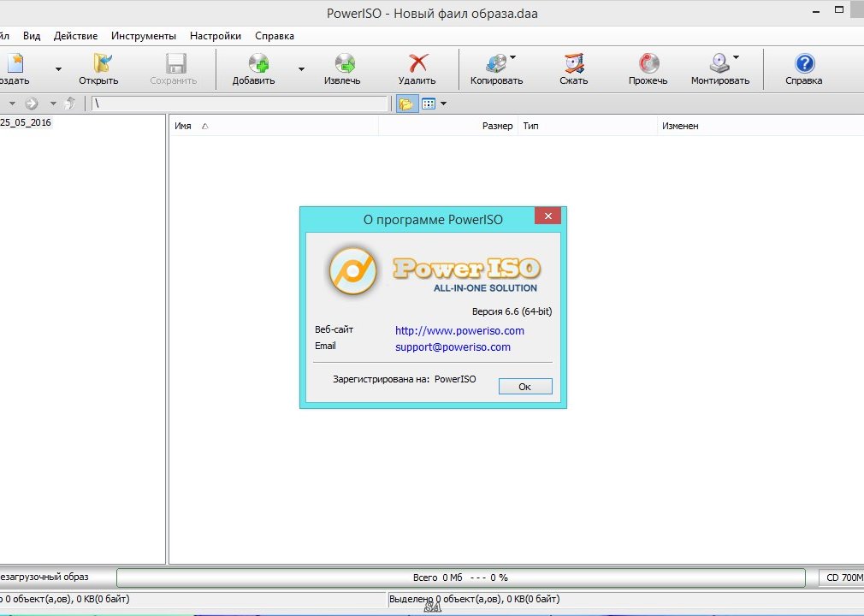The width and height of the screenshot is (864, 616).
Task: Click the Веб-сайт label
Action: (334, 329)
